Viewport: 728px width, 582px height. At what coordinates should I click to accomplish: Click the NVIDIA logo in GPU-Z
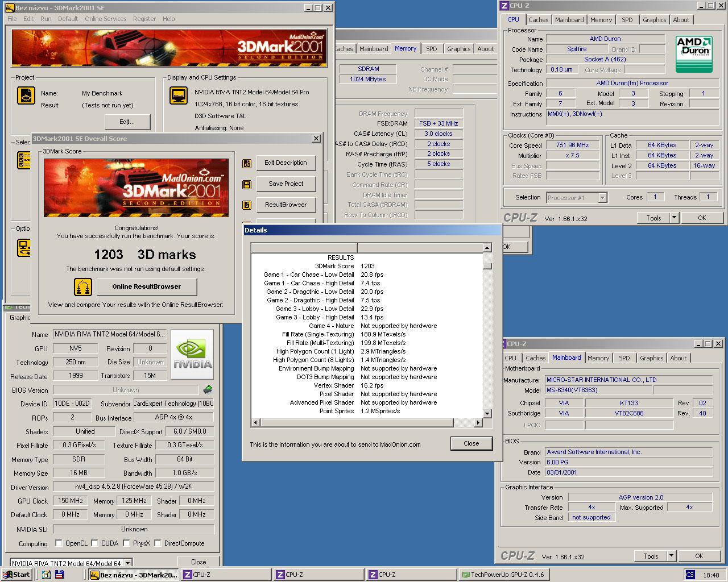pyautogui.click(x=192, y=355)
